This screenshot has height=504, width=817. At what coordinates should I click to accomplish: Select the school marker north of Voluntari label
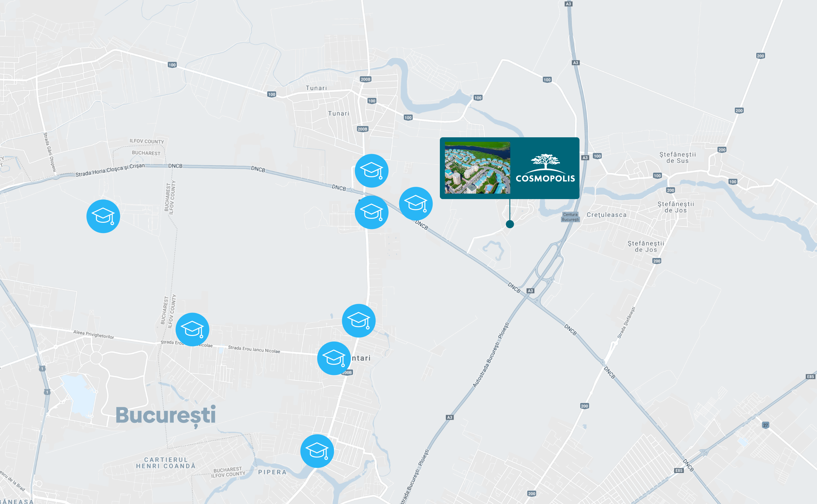[359, 321]
